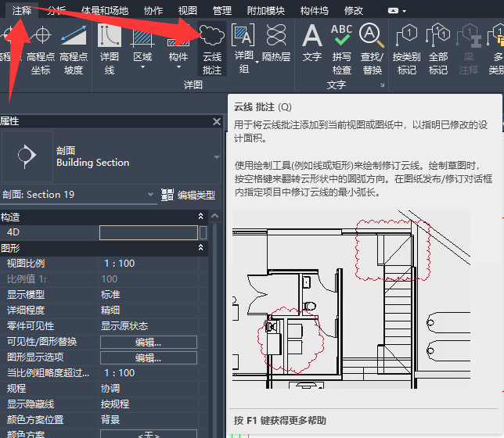
Task: Click the 显示模型 value 标准
Action: click(110, 294)
